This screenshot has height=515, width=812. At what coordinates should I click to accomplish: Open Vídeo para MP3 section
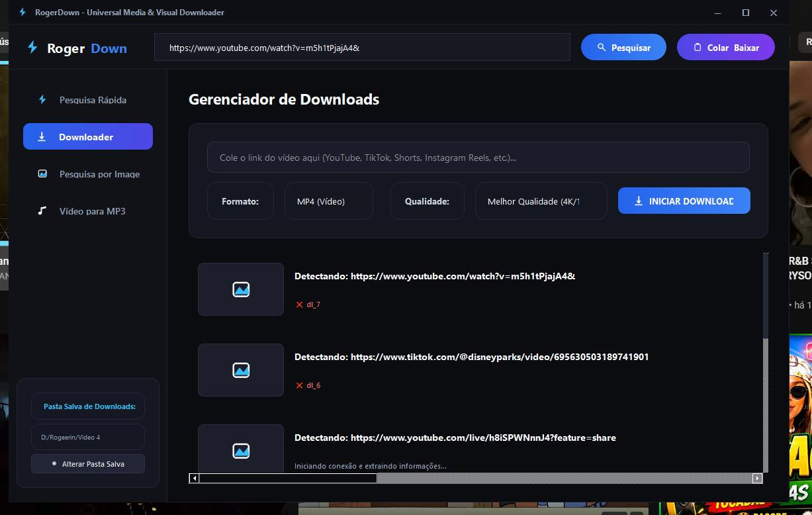coord(88,211)
